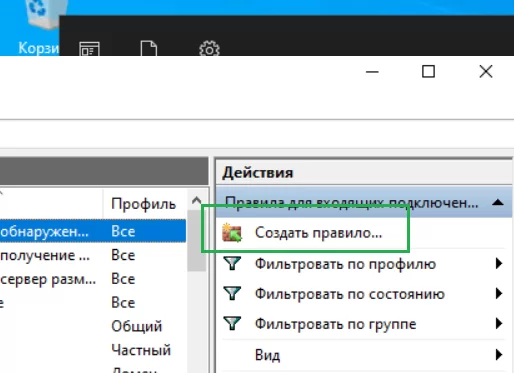Close the firewall window
Screen dimensions: 514x373
(x=486, y=71)
